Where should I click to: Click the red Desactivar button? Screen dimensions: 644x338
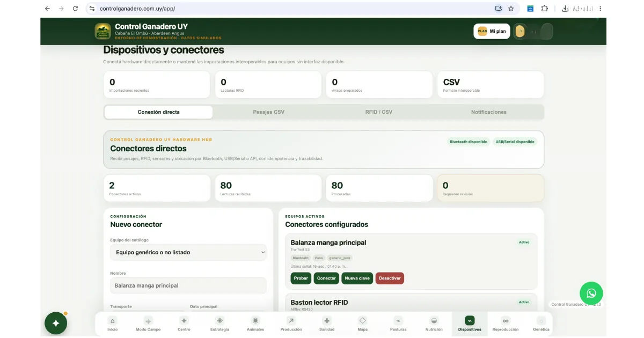click(390, 278)
